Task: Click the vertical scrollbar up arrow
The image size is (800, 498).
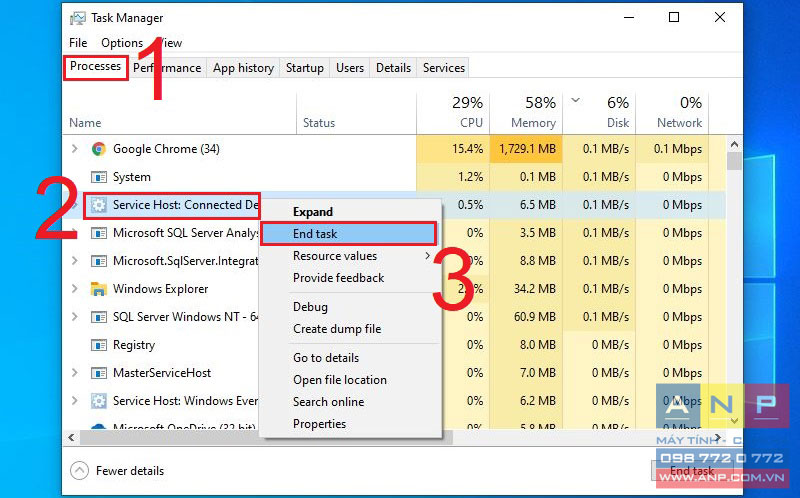Action: pyautogui.click(x=735, y=145)
